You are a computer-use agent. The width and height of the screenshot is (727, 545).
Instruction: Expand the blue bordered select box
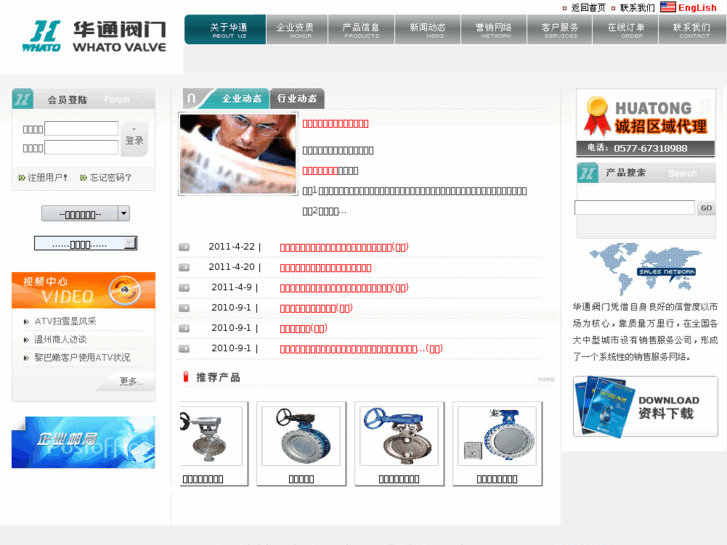tap(85, 244)
